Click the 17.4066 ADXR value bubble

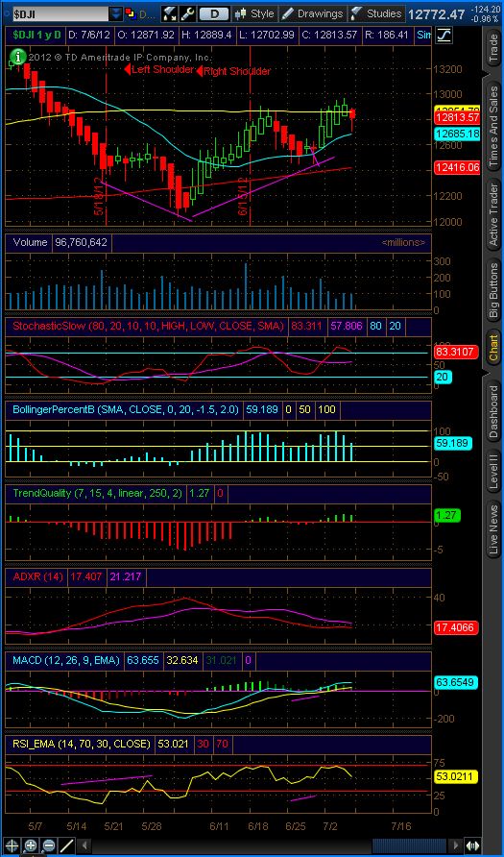point(457,627)
